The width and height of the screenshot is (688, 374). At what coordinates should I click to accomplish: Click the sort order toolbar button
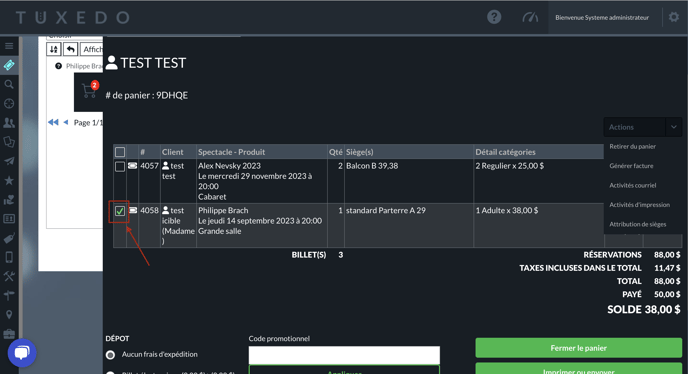tap(54, 49)
